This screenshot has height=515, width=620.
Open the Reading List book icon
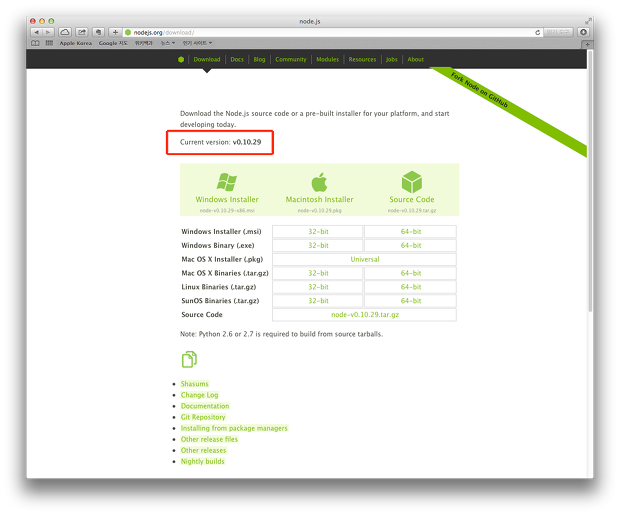[x=36, y=43]
